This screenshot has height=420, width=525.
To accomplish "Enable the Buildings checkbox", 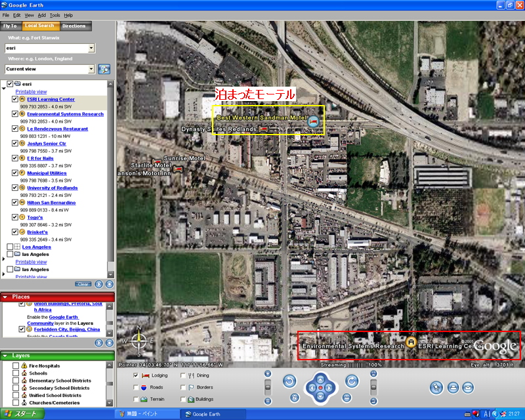I will point(183,399).
